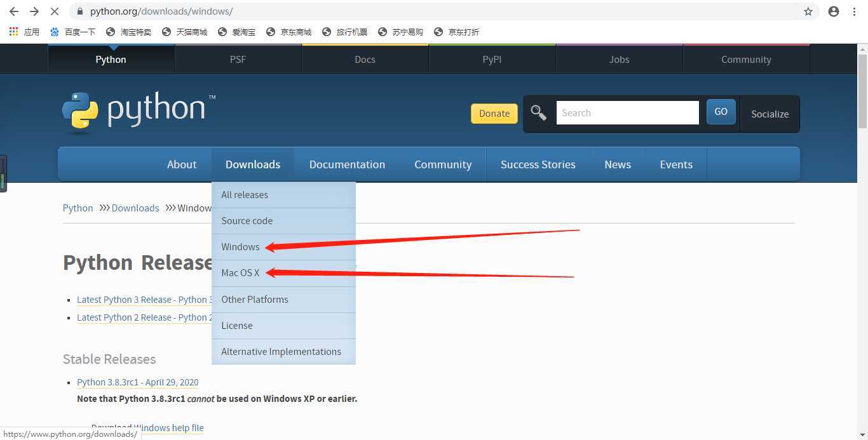Screen dimensions: 868x440
Task: Select the PyPI top tab
Action: 492,60
